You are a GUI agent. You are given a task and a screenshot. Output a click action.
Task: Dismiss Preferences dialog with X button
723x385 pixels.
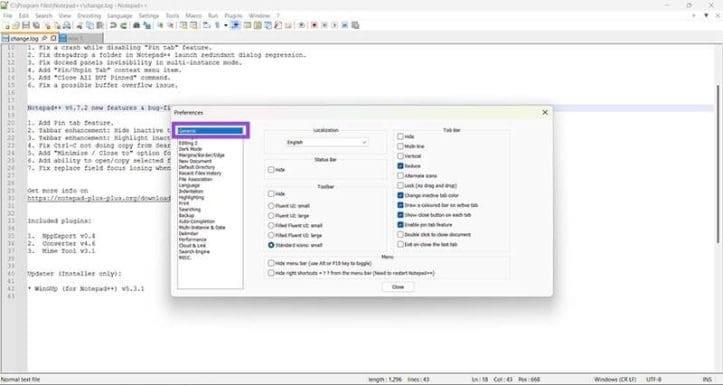click(545, 112)
